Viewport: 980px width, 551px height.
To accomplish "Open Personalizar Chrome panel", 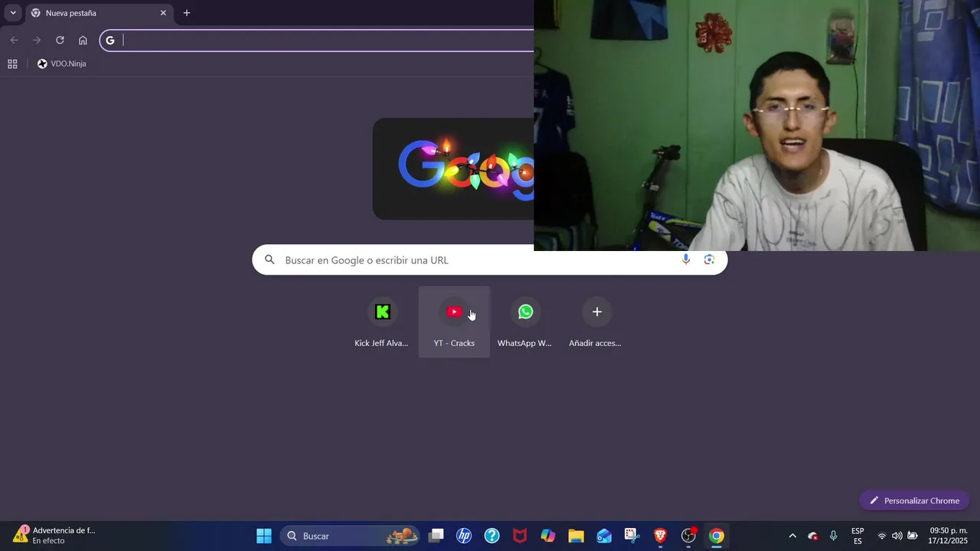I will click(x=914, y=500).
